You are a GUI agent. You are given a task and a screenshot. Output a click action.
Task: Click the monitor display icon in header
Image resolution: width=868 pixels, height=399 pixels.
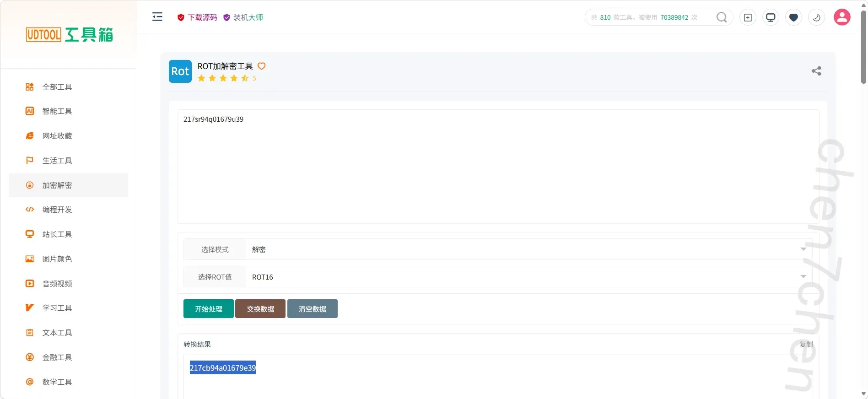[771, 17]
